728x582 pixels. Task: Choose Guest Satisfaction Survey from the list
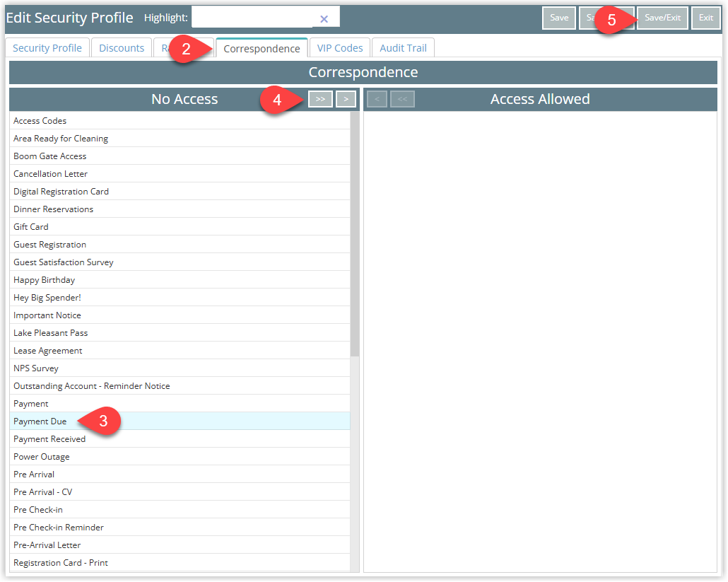[x=64, y=262]
